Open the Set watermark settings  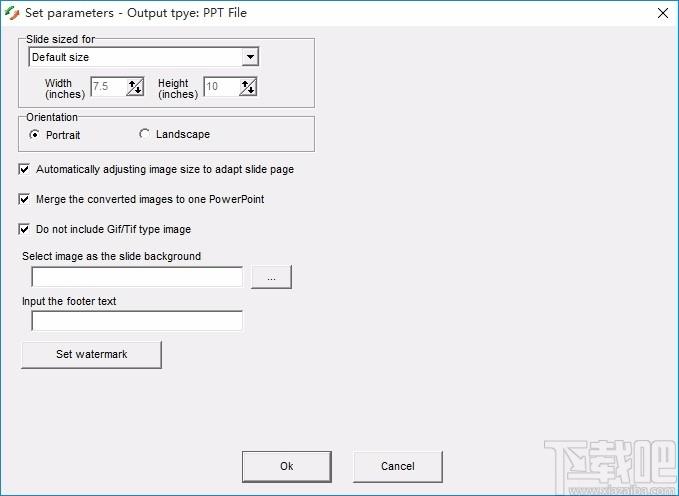[x=91, y=354]
